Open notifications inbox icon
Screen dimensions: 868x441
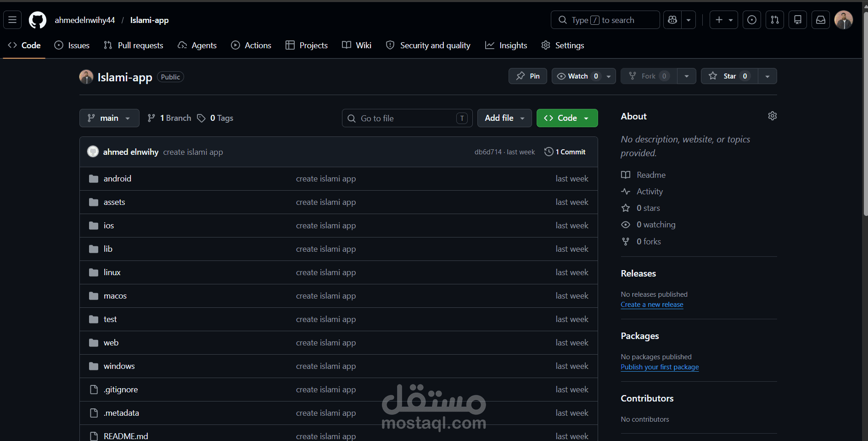(x=821, y=20)
